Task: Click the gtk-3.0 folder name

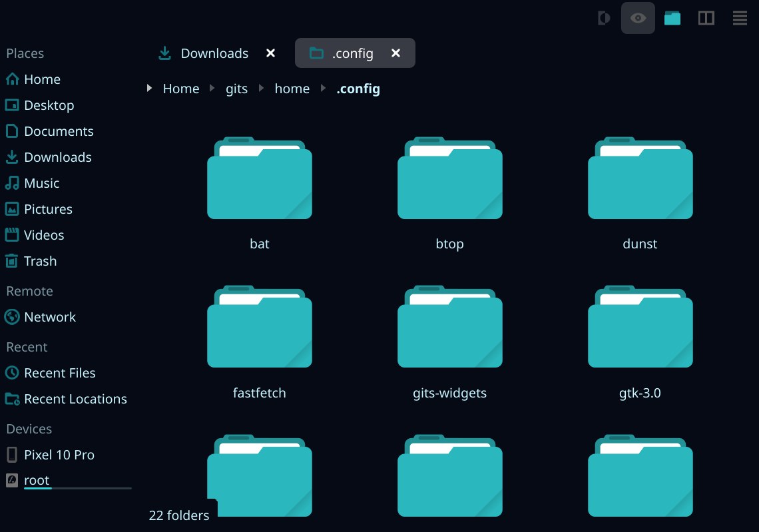Action: click(640, 393)
